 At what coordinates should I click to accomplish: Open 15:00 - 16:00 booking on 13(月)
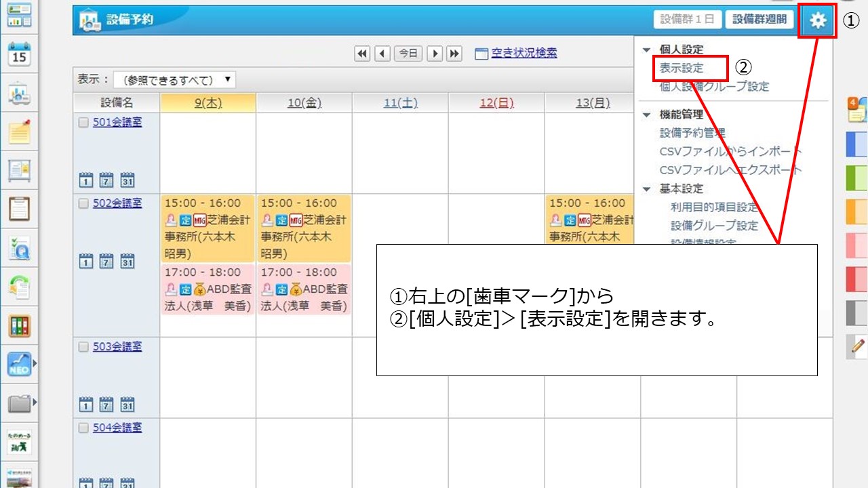589,220
